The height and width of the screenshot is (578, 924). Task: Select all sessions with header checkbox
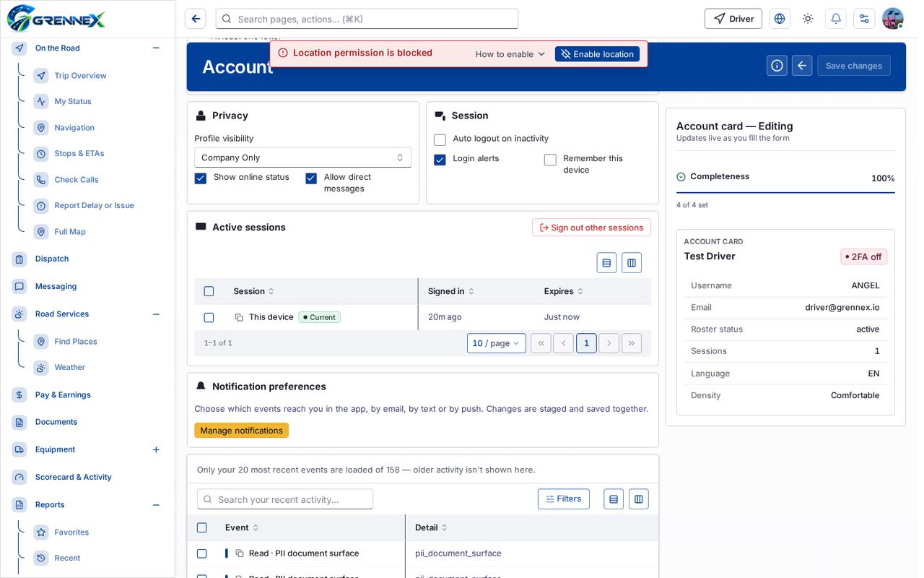coord(209,291)
